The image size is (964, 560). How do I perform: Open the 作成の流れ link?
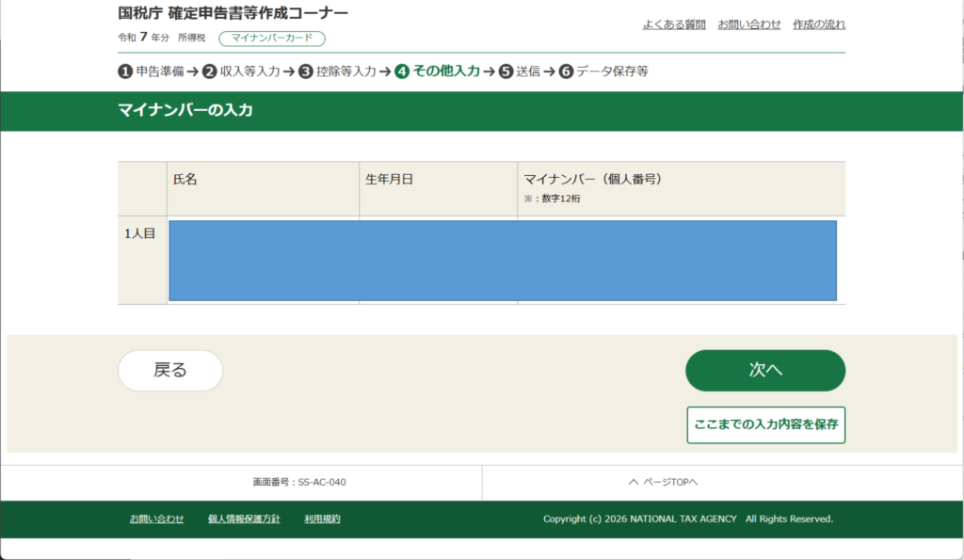[x=819, y=24]
